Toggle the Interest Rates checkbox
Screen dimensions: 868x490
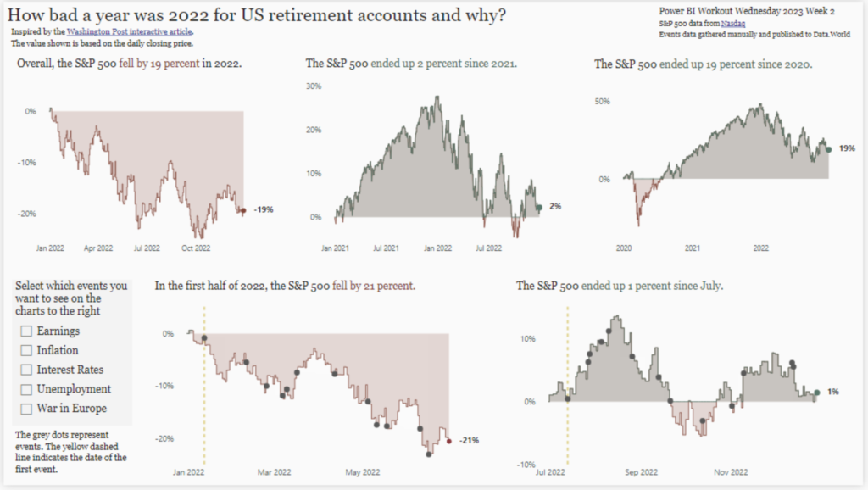(26, 370)
